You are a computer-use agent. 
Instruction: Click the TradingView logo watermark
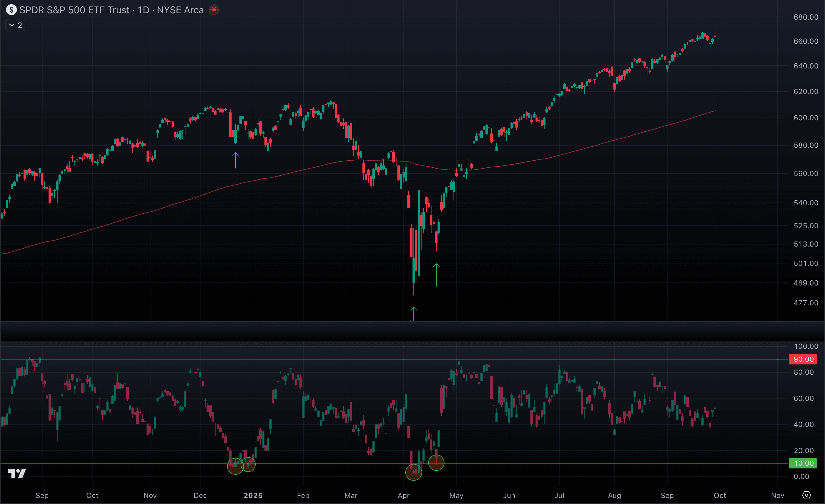click(17, 473)
